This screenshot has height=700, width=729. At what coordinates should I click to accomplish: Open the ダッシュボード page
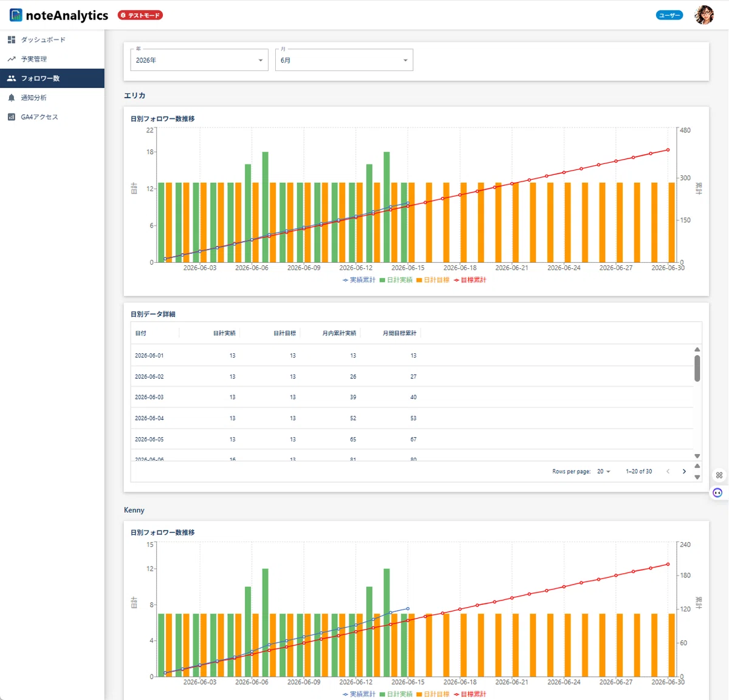(52, 39)
